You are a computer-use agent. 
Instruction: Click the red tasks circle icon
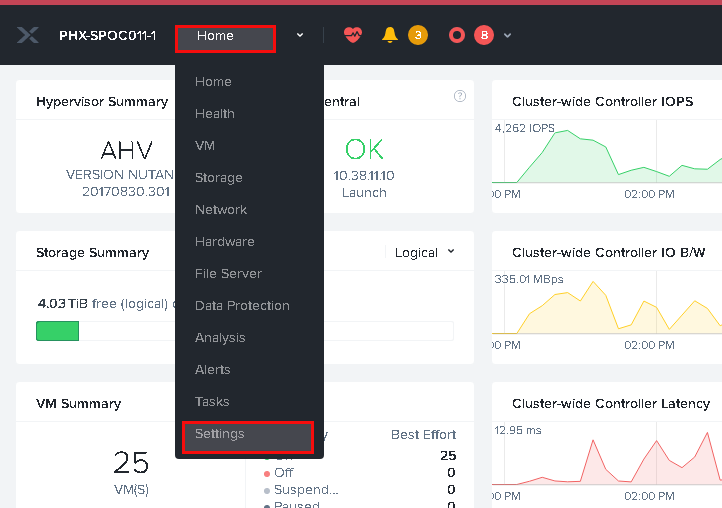(x=457, y=35)
